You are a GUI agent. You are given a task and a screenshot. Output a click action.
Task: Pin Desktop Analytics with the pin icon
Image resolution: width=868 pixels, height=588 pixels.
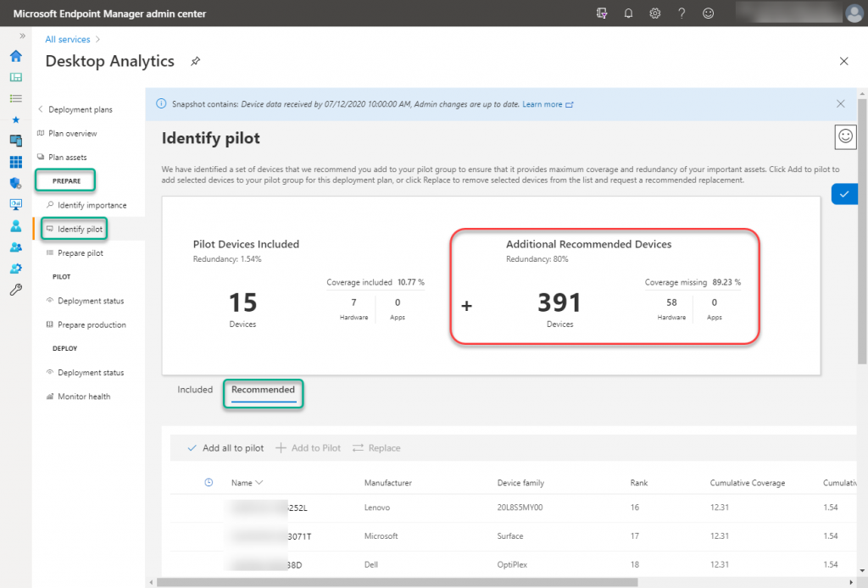coord(196,62)
